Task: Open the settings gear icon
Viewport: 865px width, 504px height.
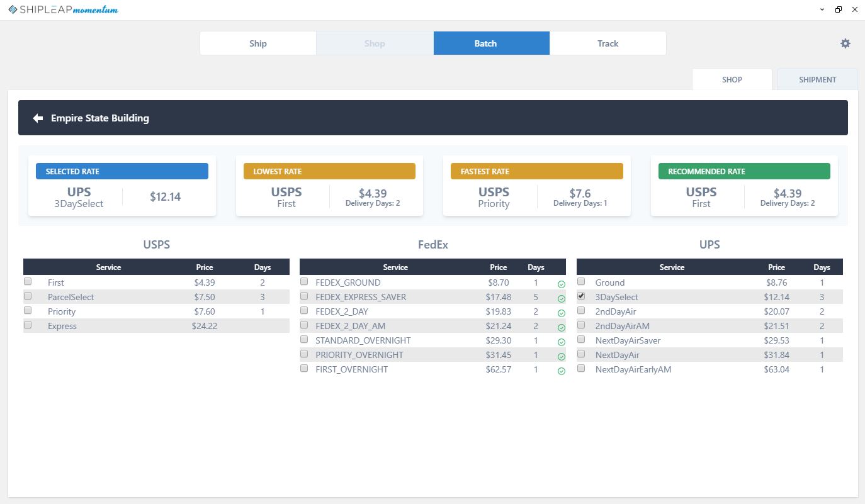Action: tap(845, 43)
